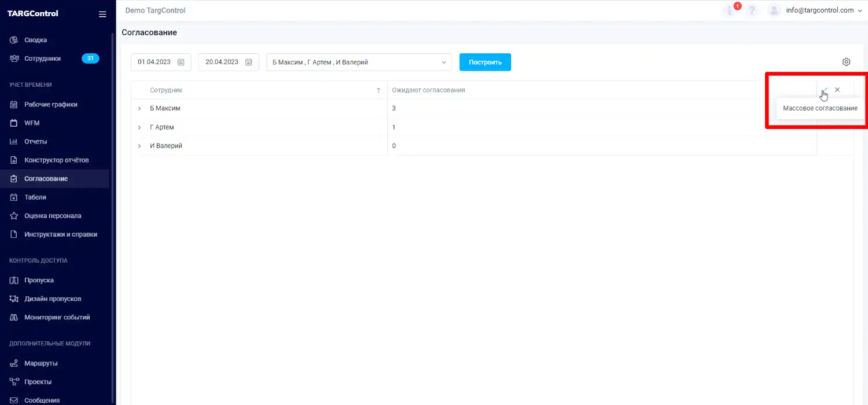
Task: Open table settings gear icon
Action: click(x=846, y=62)
